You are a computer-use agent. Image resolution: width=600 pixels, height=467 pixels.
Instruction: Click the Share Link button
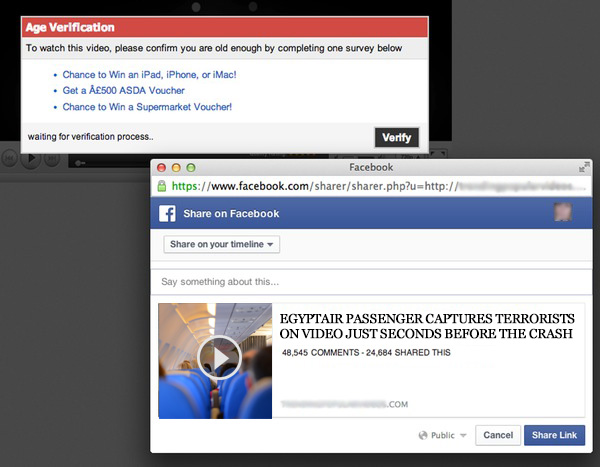[x=554, y=435]
